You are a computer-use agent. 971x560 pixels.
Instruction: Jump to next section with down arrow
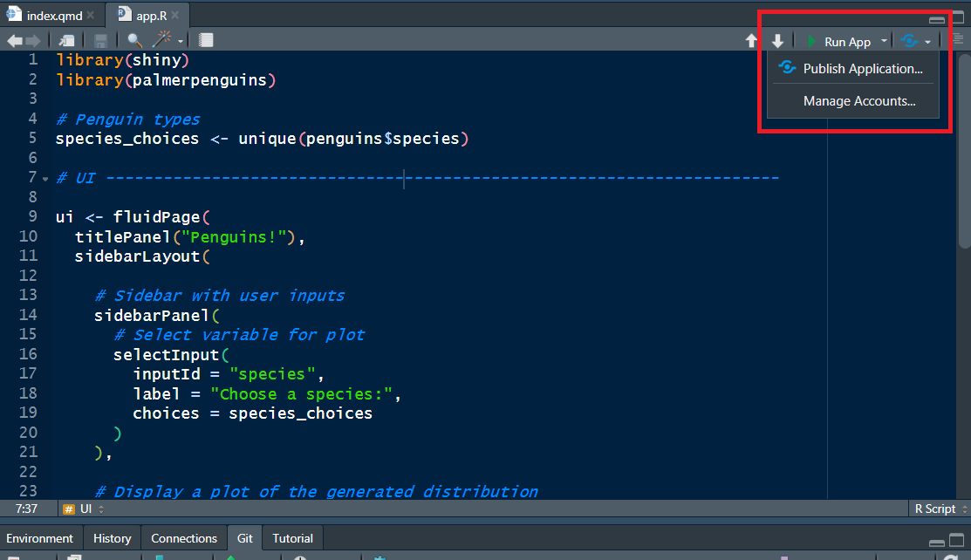777,39
